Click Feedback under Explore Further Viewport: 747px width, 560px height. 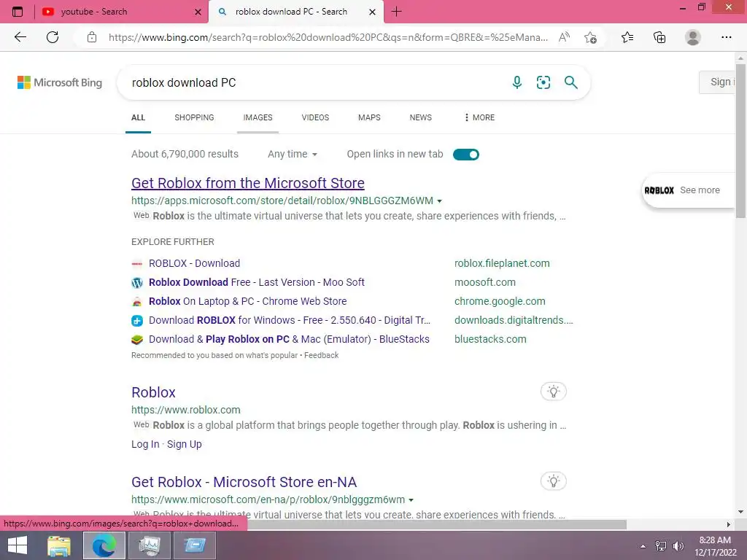coord(321,355)
